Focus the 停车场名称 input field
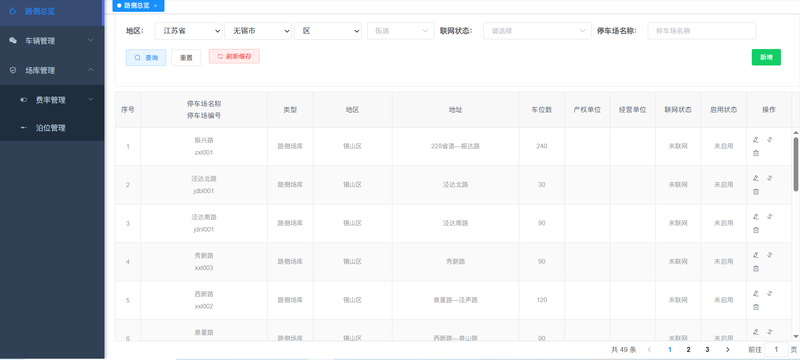This screenshot has height=360, width=800. (702, 31)
